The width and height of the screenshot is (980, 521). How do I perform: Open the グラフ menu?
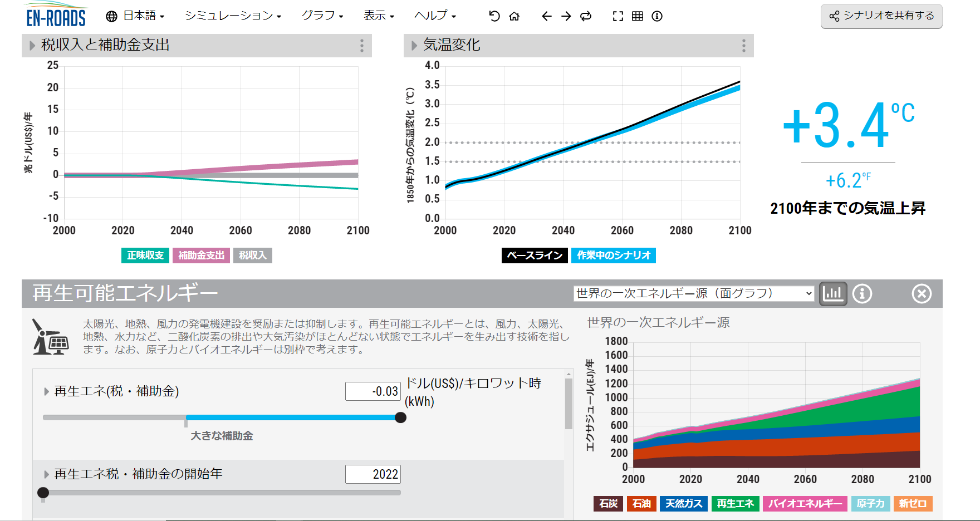[322, 16]
